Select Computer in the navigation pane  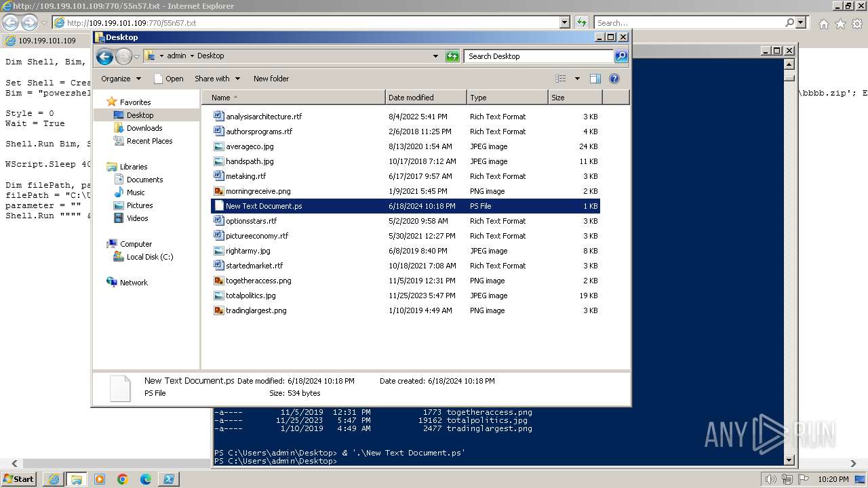click(x=136, y=244)
